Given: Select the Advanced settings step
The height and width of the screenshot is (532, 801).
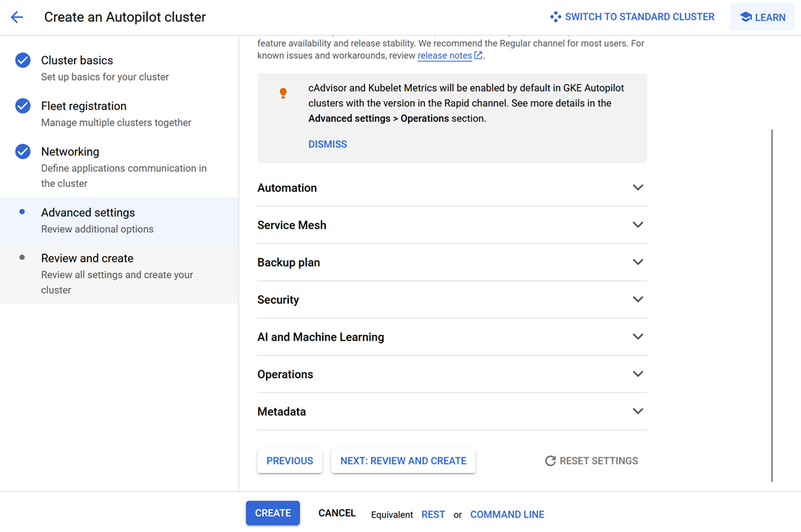Looking at the screenshot, I should pos(119,220).
